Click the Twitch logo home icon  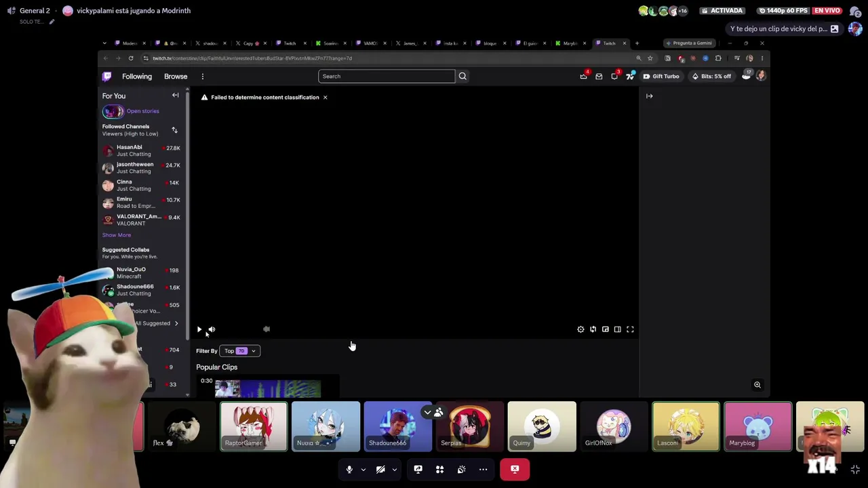(106, 76)
